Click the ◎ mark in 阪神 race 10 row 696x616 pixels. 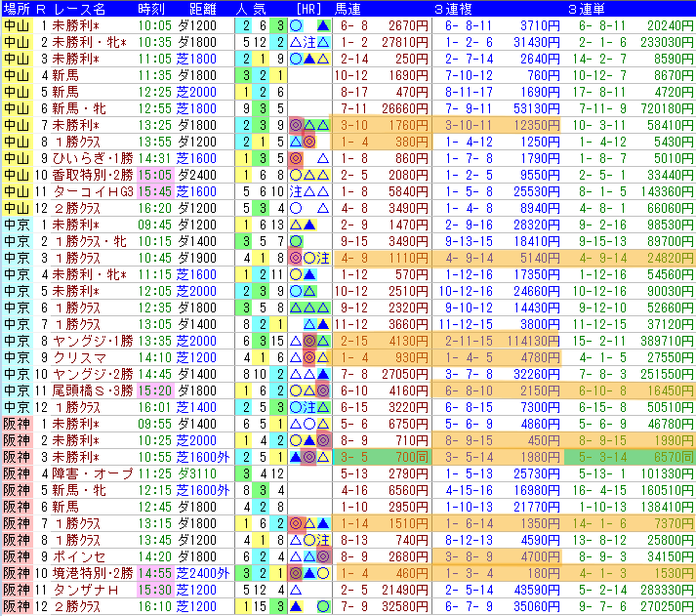[x=296, y=573]
